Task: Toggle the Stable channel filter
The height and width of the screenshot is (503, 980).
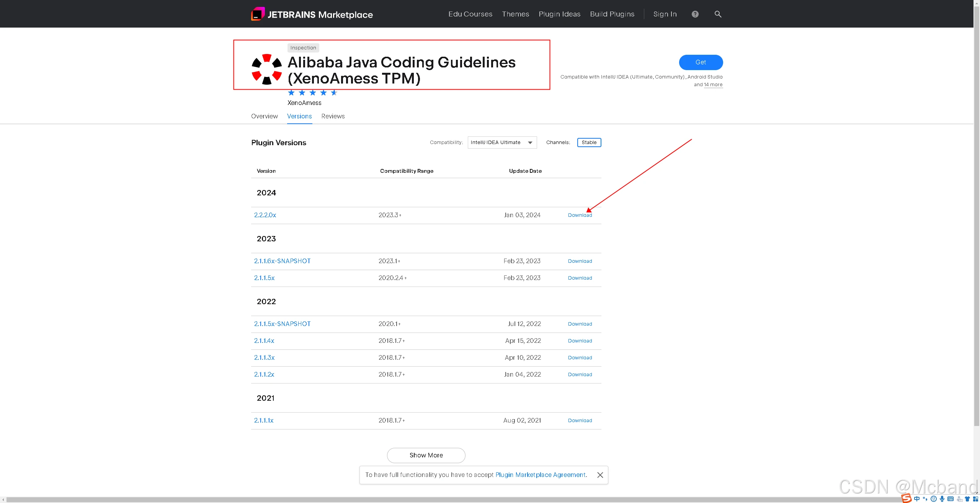Action: tap(589, 143)
